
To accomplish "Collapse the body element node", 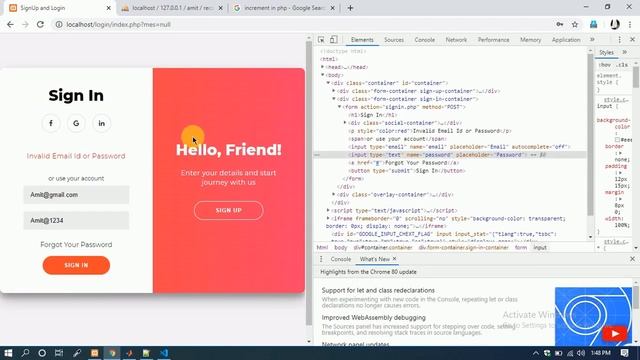I will (322, 75).
